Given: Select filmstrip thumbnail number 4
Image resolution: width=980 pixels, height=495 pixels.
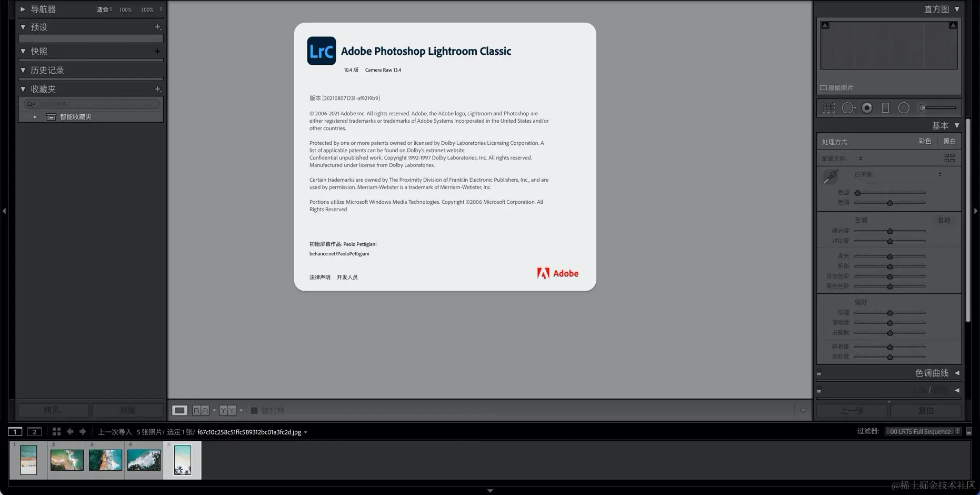Looking at the screenshot, I should coord(144,460).
